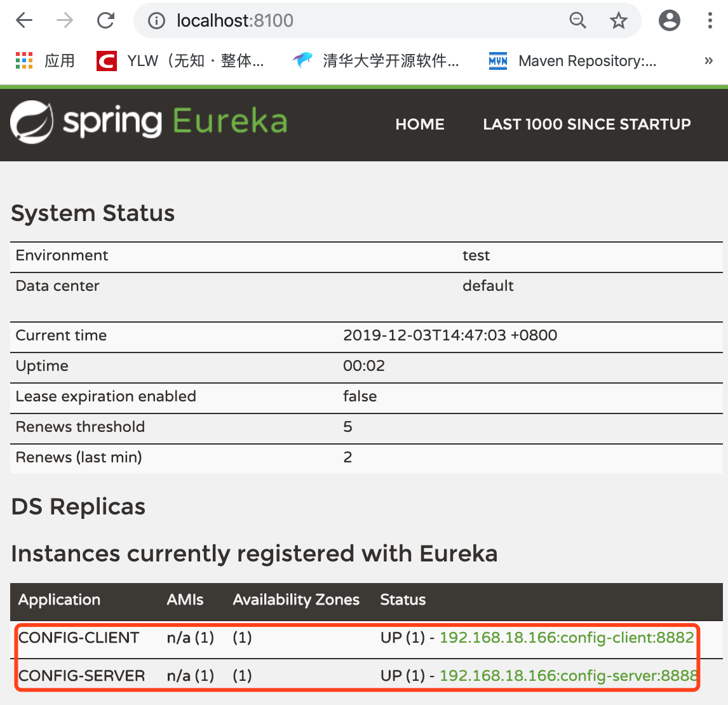Click the Availability Zones column header
The height and width of the screenshot is (705, 728).
296,600
